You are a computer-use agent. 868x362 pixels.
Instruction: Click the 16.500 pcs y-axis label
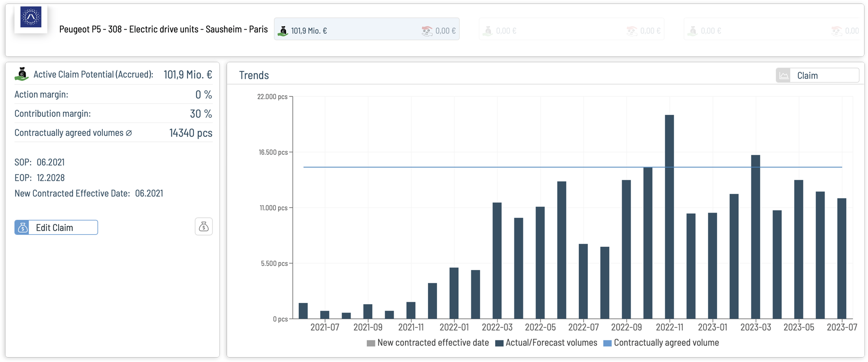tap(273, 152)
